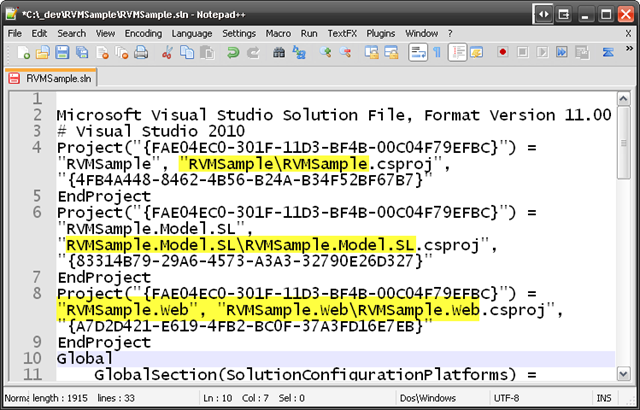
Task: Click the Print toolbar icon
Action: coord(140,52)
